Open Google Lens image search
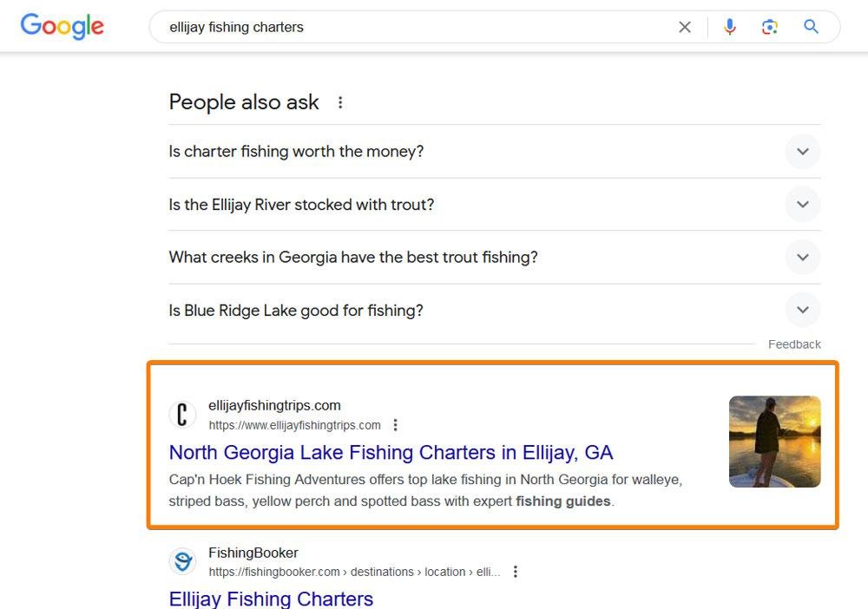 [x=769, y=27]
